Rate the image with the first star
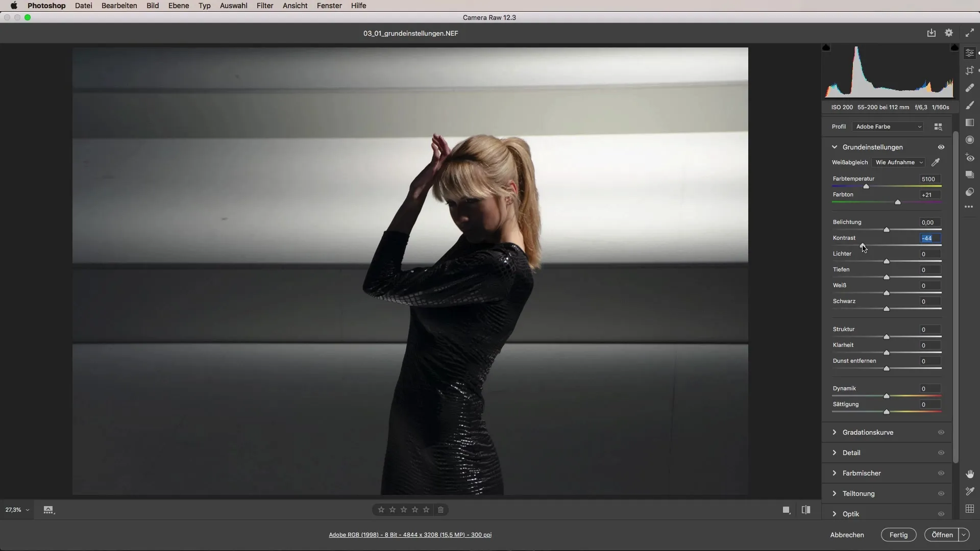The width and height of the screenshot is (980, 551). click(x=381, y=510)
